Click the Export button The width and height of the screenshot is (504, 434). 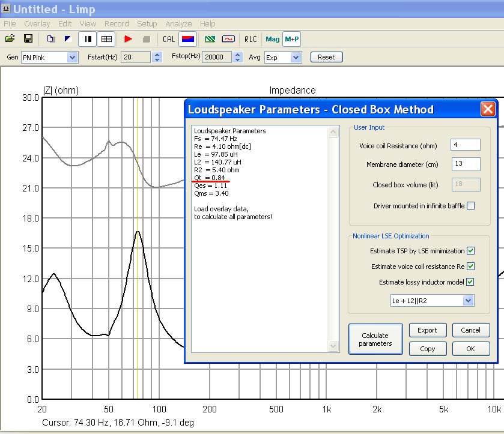click(427, 330)
